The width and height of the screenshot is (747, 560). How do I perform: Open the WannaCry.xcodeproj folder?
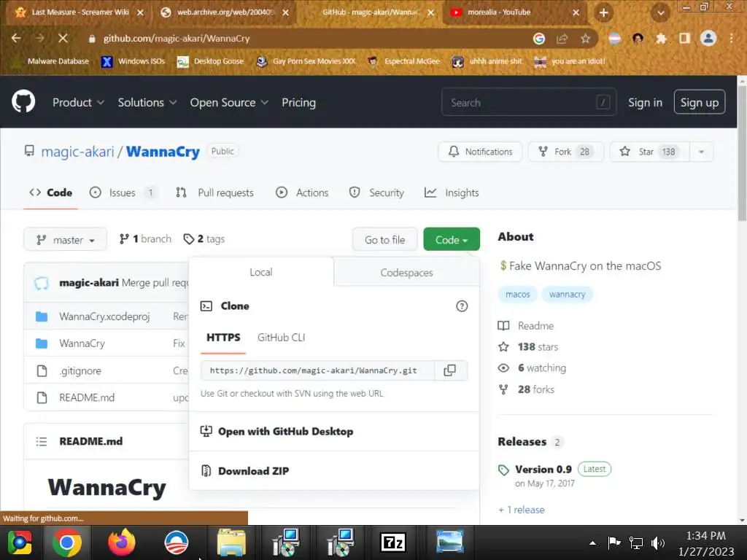104,316
